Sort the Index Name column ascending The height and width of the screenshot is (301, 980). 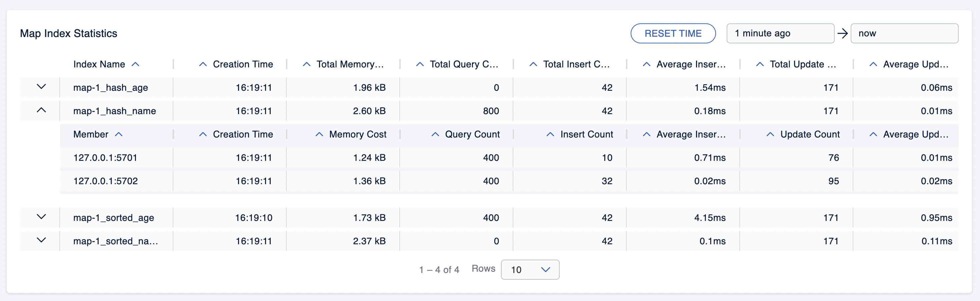[x=136, y=64]
